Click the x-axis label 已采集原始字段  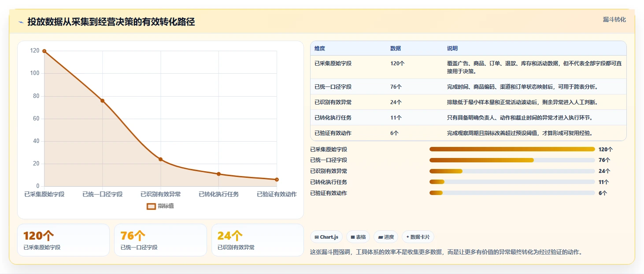tap(44, 194)
